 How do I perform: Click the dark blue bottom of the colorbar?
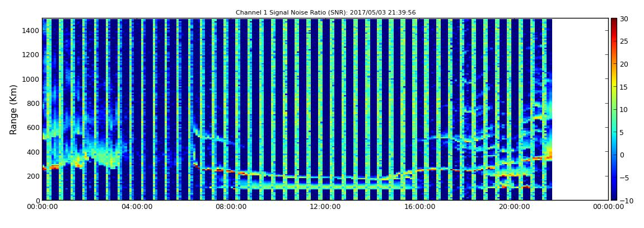pyautogui.click(x=614, y=197)
